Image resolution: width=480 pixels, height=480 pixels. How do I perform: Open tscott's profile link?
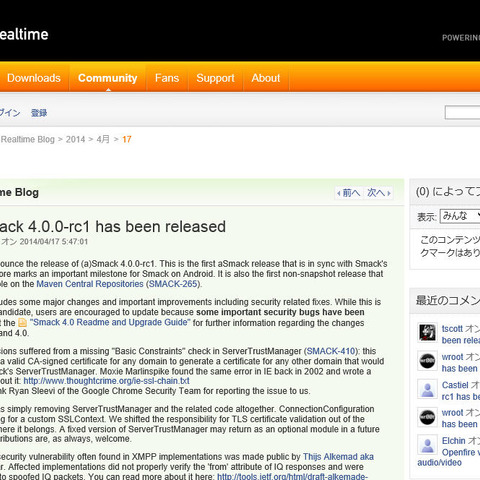pos(452,329)
